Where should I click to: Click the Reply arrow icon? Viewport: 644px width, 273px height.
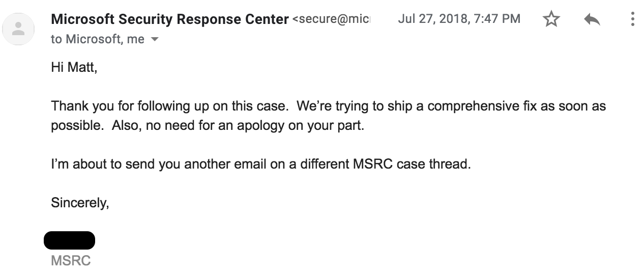click(592, 19)
